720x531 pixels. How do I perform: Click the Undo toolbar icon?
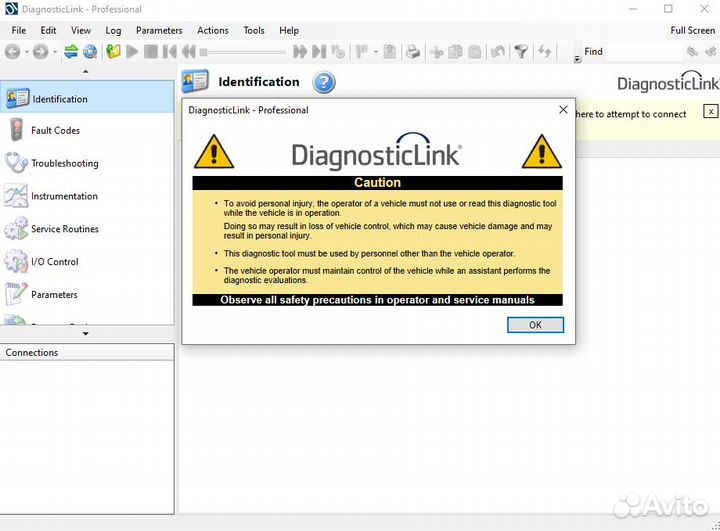497,52
